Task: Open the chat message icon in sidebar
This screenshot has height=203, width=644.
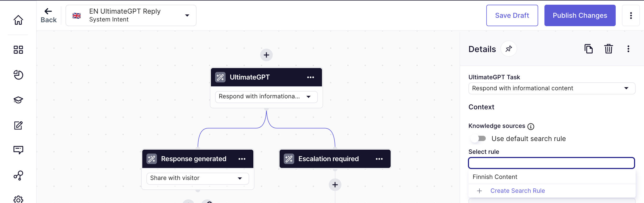Action: (18, 150)
